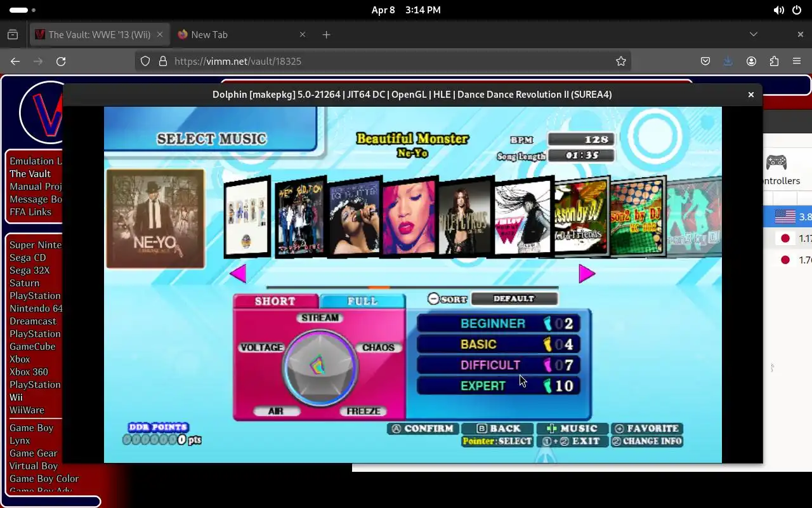812x508 pixels.
Task: Open the Firefox downloads panel
Action: coord(728,61)
